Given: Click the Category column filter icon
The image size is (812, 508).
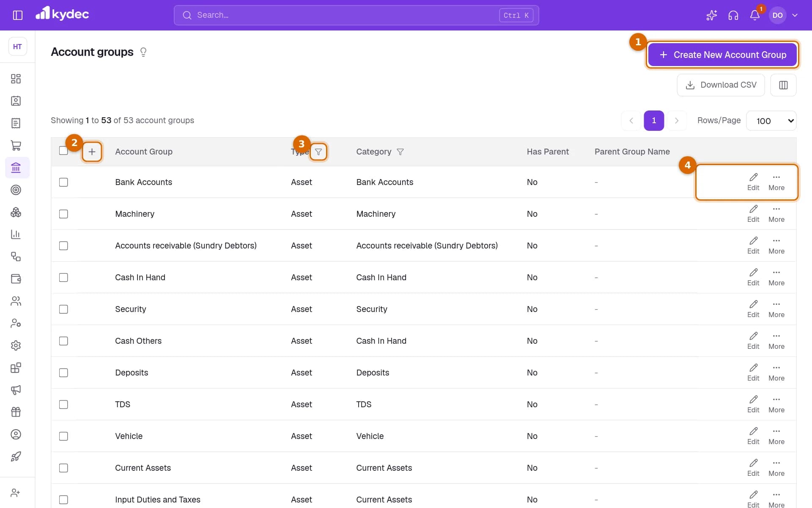Looking at the screenshot, I should pyautogui.click(x=400, y=152).
